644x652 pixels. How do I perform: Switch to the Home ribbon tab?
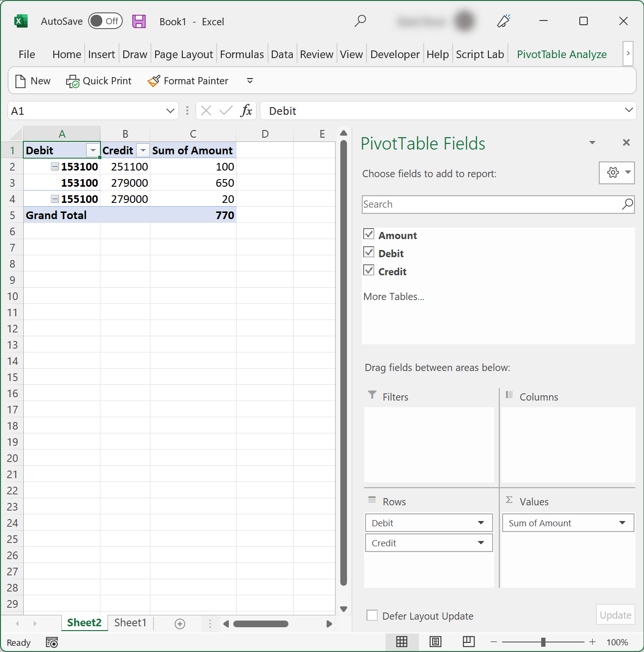(67, 54)
